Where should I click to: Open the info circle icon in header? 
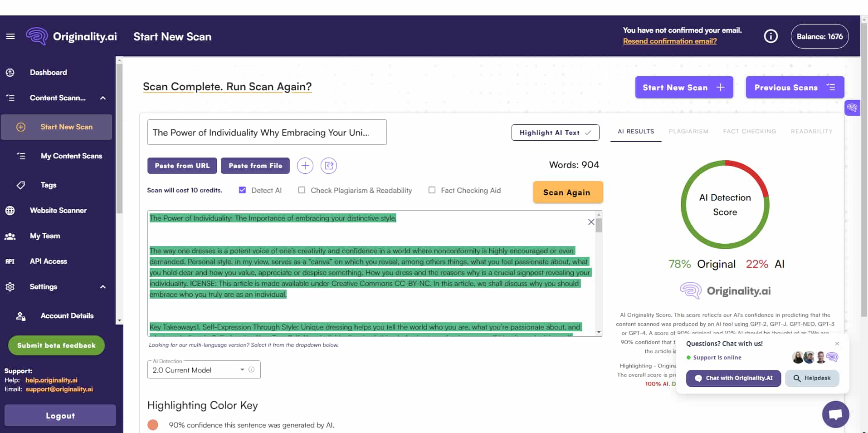pyautogui.click(x=770, y=36)
